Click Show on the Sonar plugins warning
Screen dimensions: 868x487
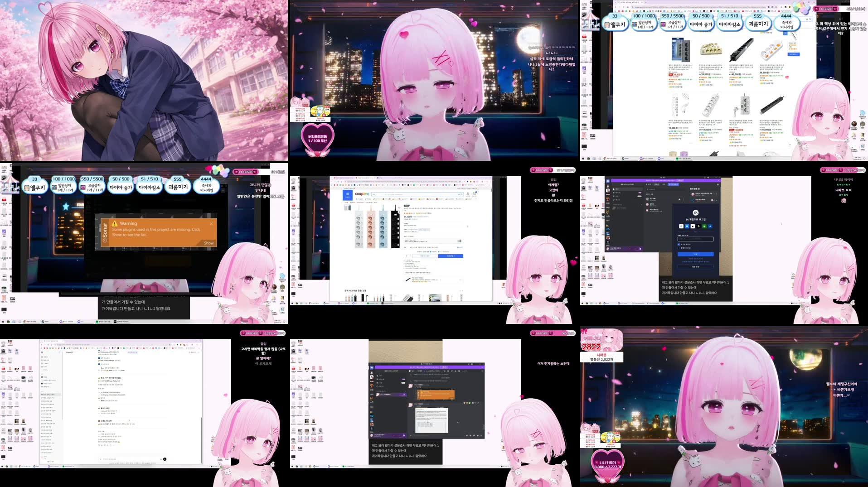(x=208, y=243)
